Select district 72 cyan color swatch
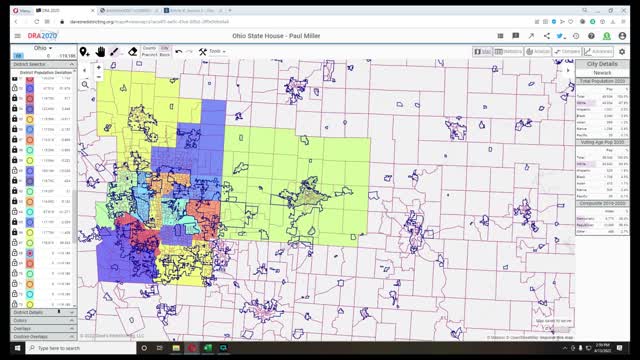 click(x=30, y=294)
